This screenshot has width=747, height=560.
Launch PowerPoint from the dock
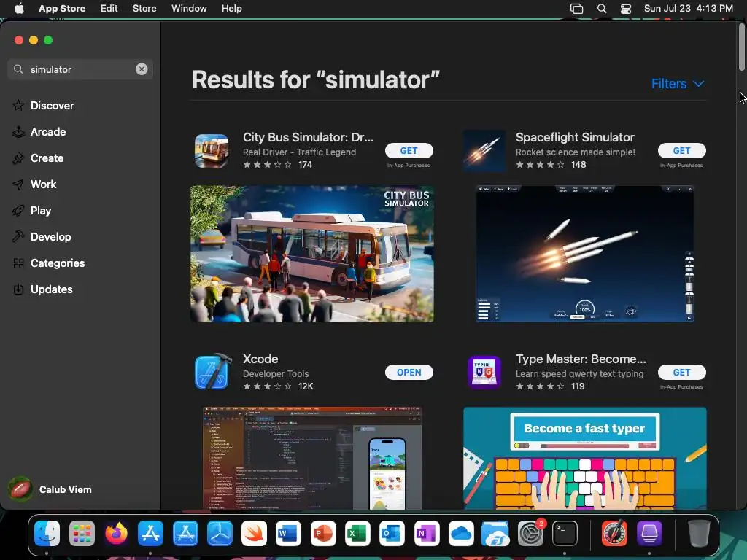click(323, 533)
